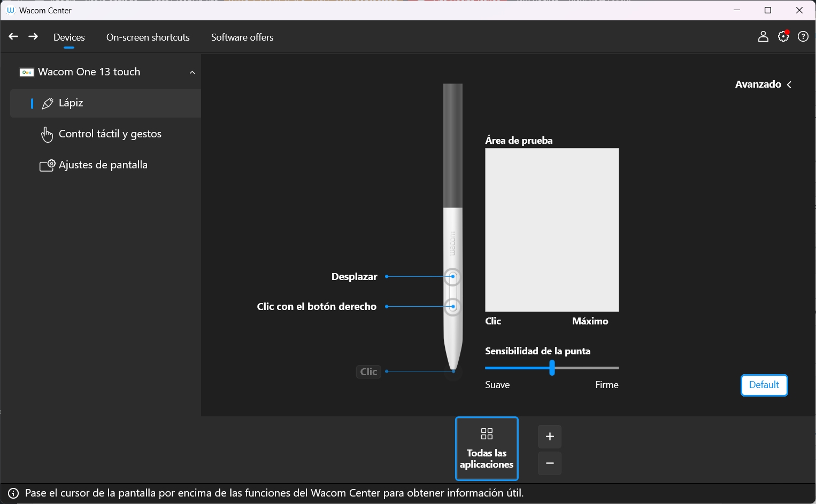Click the Firme label under slider
Image resolution: width=816 pixels, height=504 pixels.
pos(607,385)
